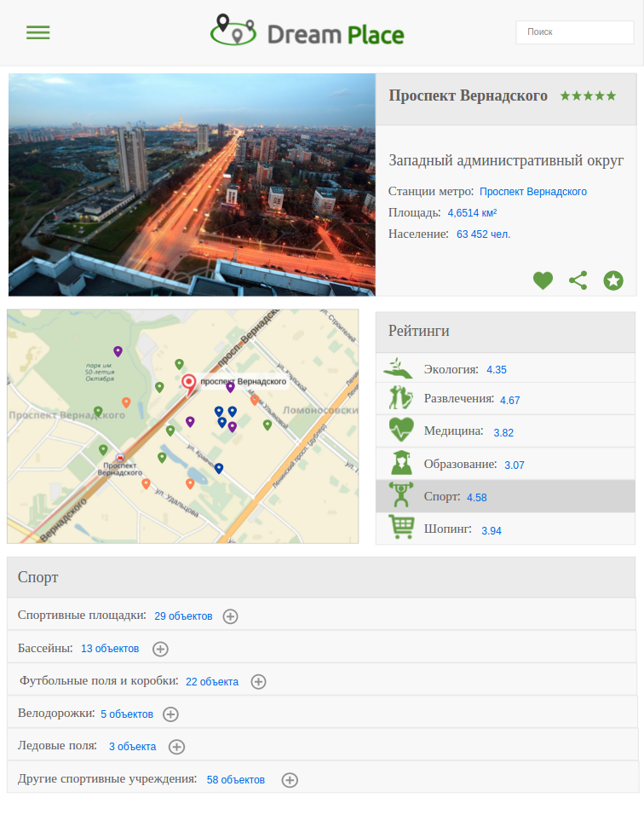Click Медицина rating value 3.82
Screen dimensions: 644x815
[x=503, y=433]
